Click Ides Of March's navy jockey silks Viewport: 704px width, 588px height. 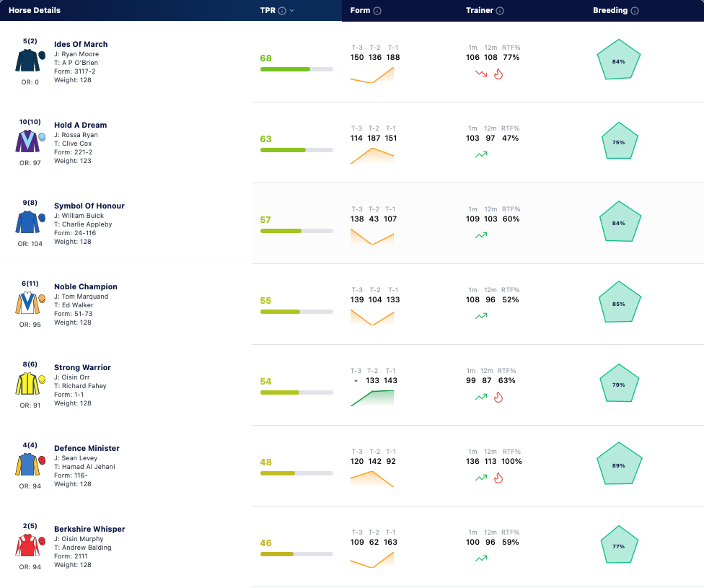click(x=30, y=61)
